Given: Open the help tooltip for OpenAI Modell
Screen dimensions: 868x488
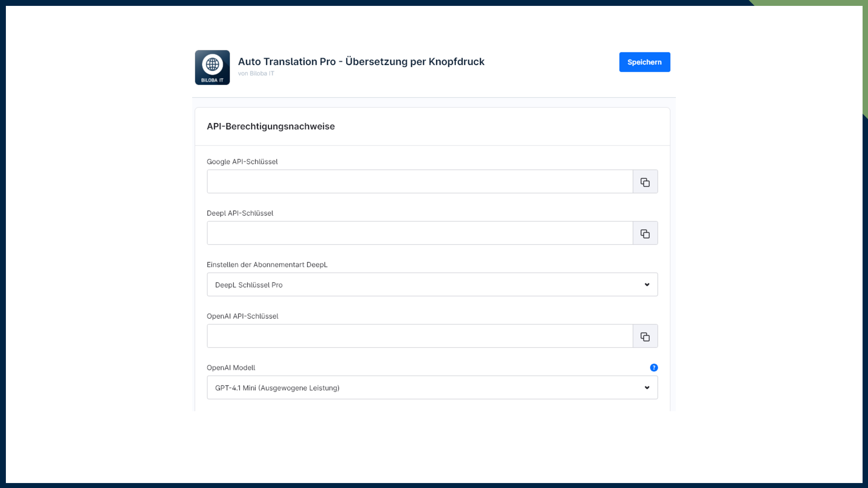Looking at the screenshot, I should (x=654, y=367).
